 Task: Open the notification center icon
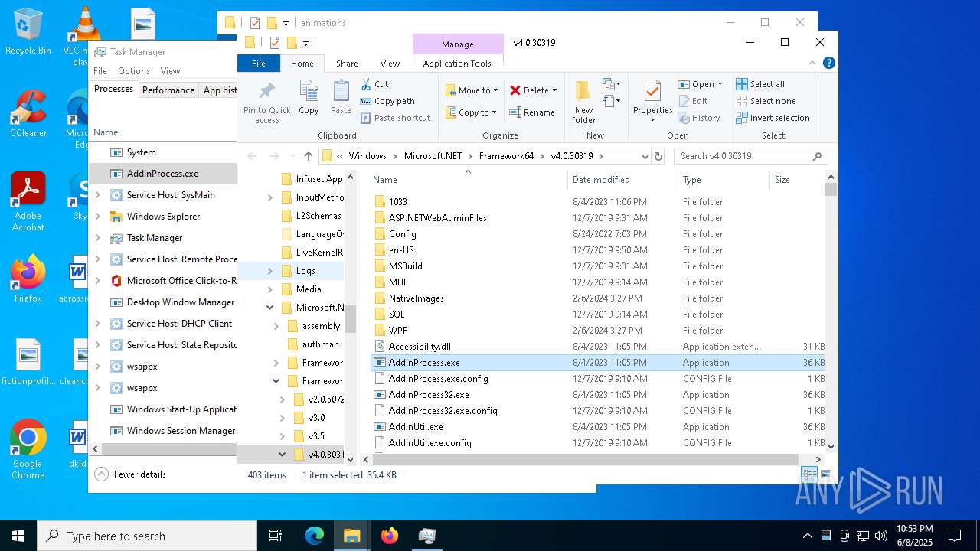[955, 536]
